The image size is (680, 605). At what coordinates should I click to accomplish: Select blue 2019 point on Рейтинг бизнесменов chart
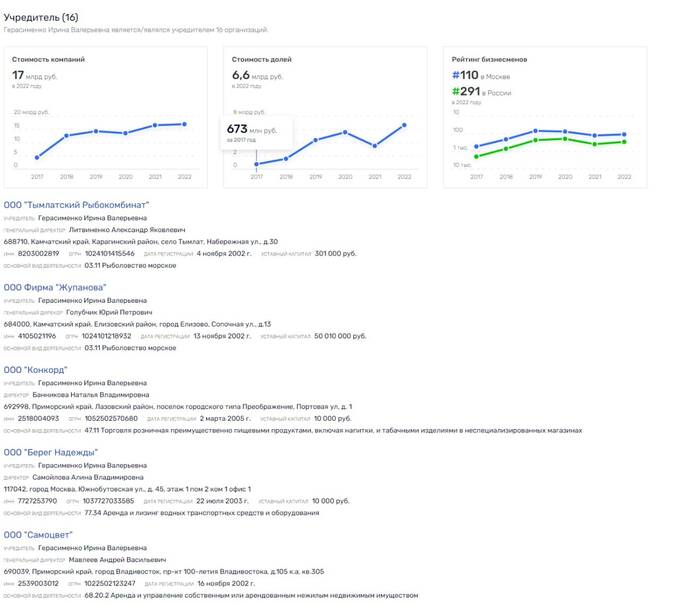(x=536, y=131)
